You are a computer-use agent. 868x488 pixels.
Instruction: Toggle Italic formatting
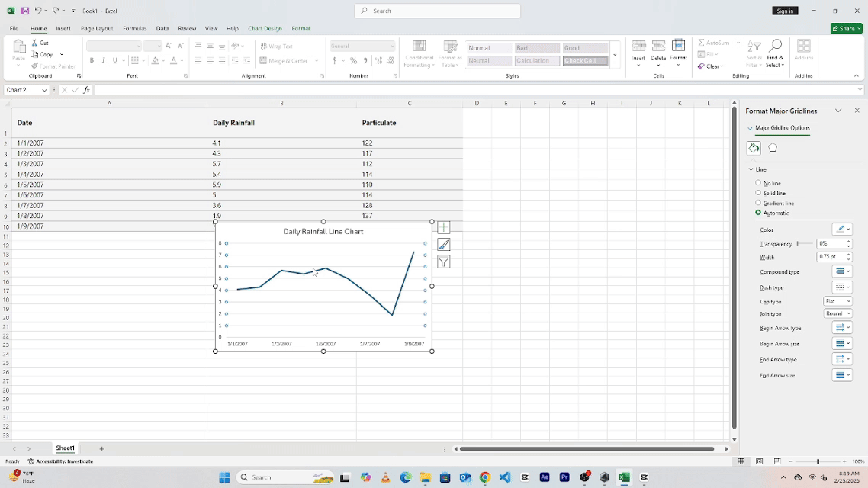(x=103, y=60)
